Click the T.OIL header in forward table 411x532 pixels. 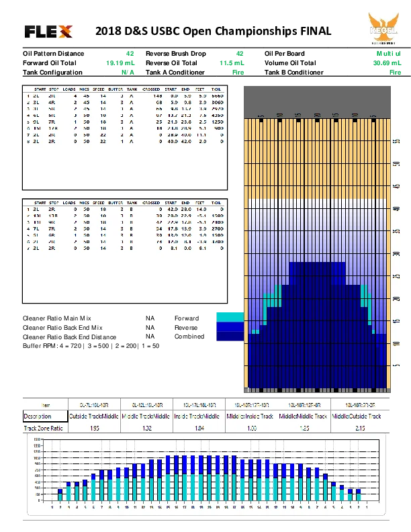(x=216, y=89)
